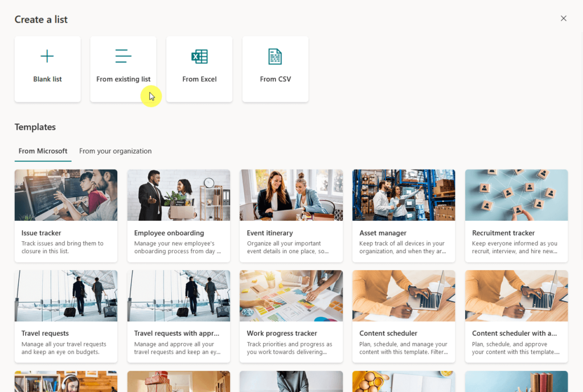This screenshot has width=583, height=392.
Task: Switch to the From Microsoft tab
Action: tap(43, 151)
